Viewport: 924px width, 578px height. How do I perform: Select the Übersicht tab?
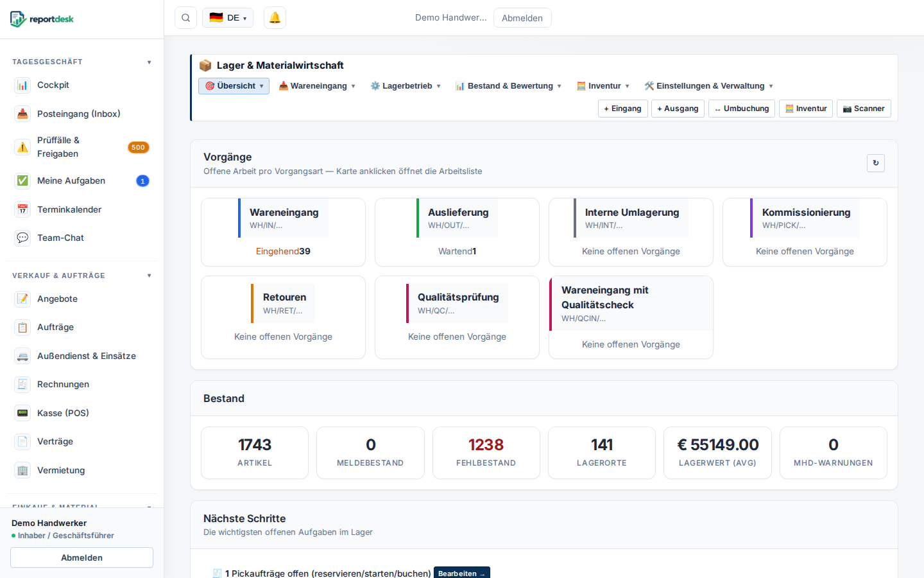pos(234,86)
